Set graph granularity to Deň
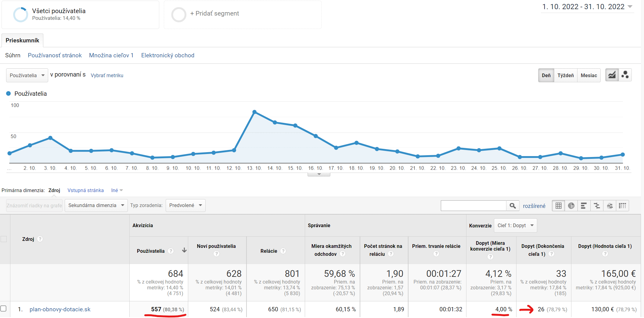 pos(546,75)
